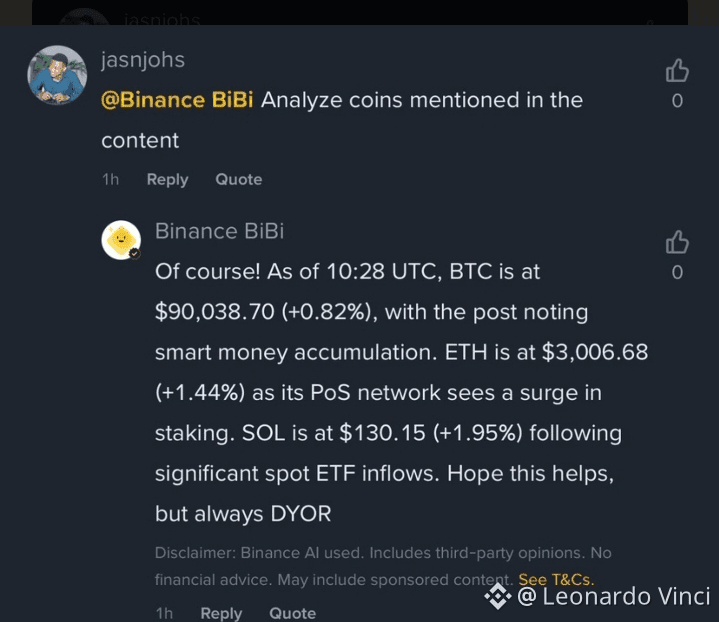719x622 pixels.
Task: Click verified badge on Binance BiBi avatar
Action: tap(134, 253)
